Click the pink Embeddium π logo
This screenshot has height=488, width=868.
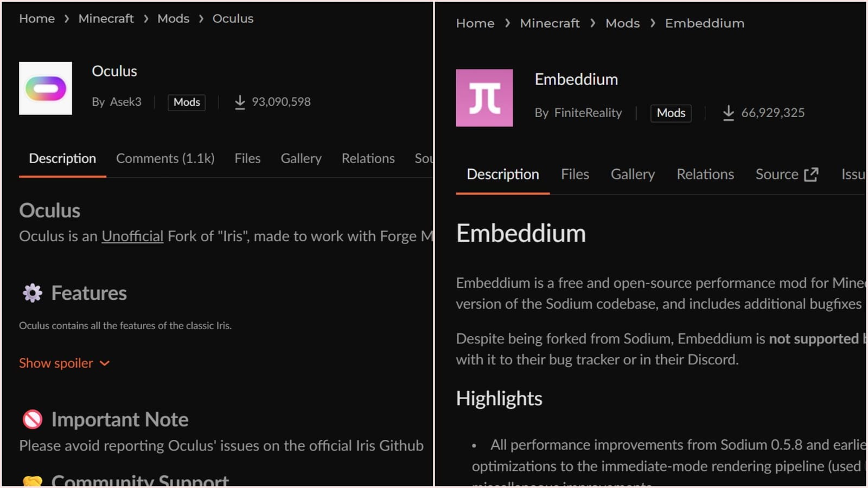click(484, 98)
